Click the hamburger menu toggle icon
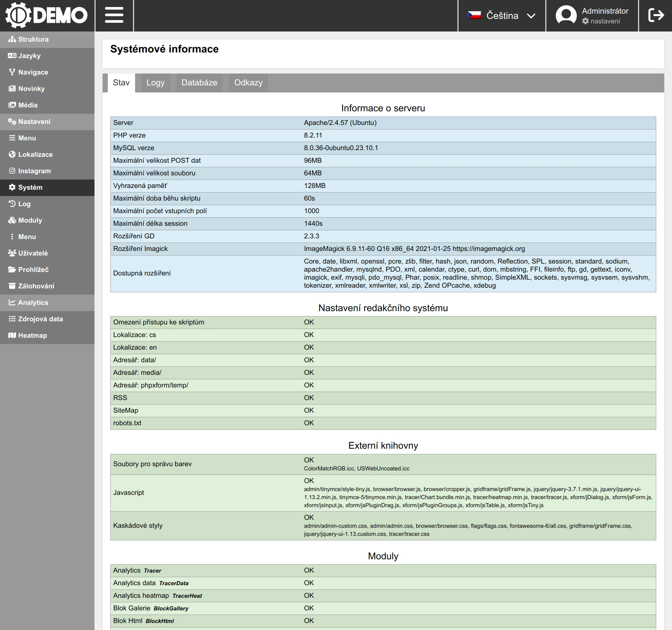 point(114,15)
